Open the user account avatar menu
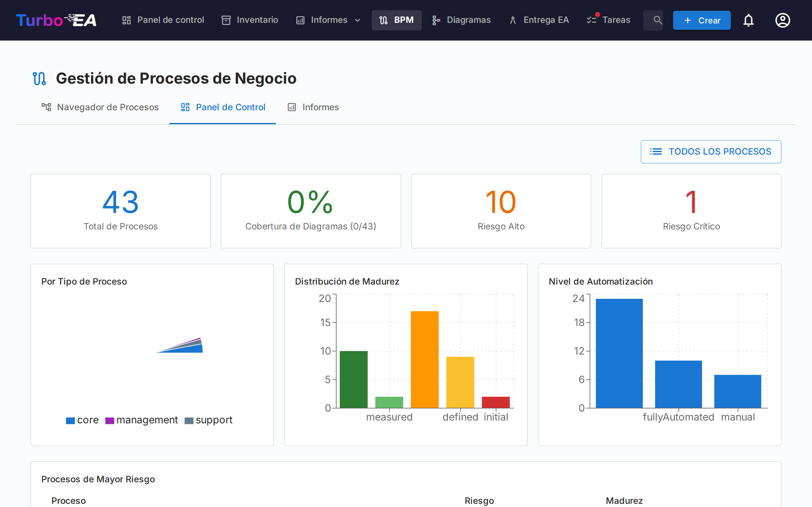812x507 pixels. click(x=783, y=20)
